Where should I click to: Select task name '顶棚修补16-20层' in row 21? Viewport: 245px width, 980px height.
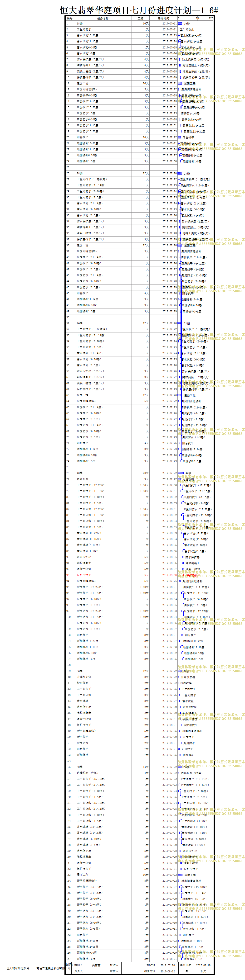point(87,143)
